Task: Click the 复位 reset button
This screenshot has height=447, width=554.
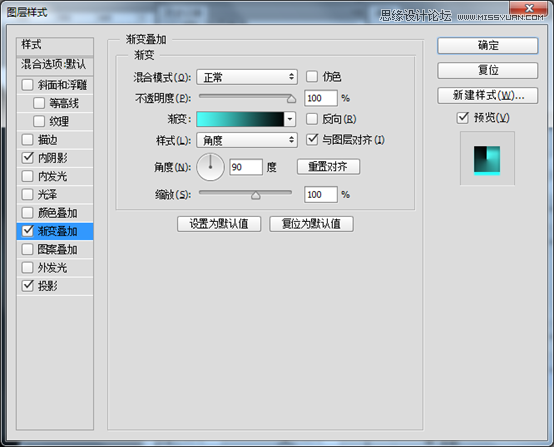Action: 488,70
